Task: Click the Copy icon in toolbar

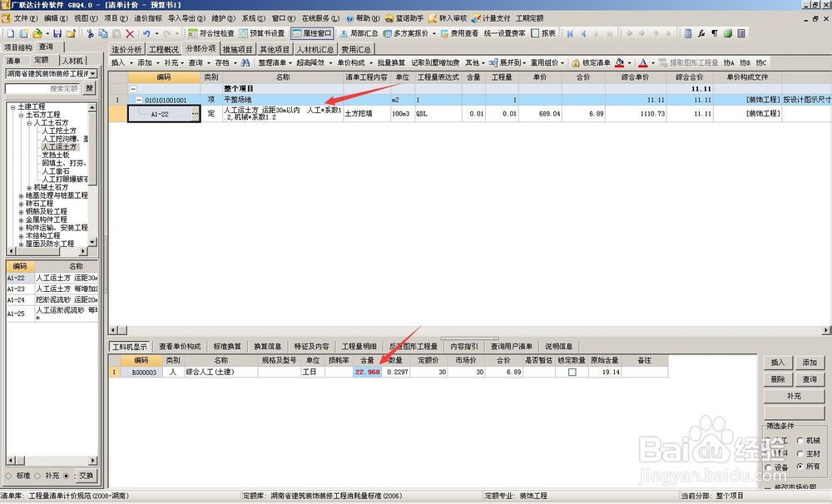Action: 103,33
